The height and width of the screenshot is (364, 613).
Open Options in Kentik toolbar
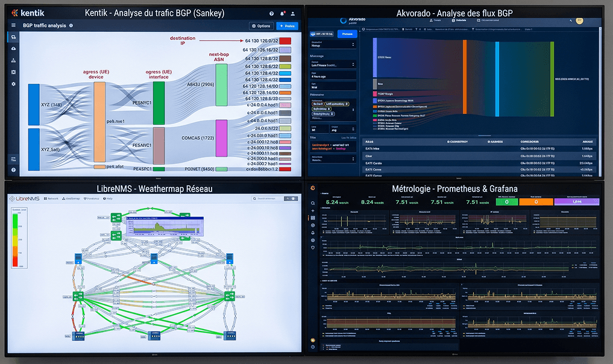[x=261, y=26]
